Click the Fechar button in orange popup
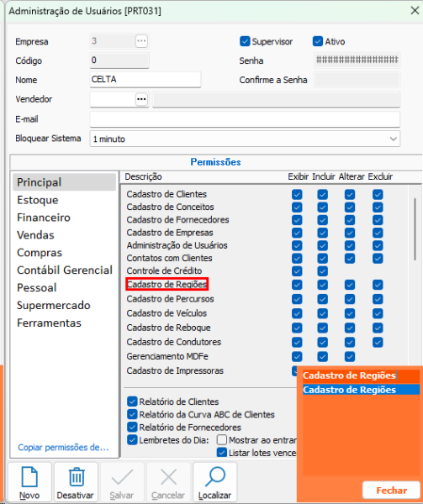This screenshot has height=504, width=423. click(392, 491)
